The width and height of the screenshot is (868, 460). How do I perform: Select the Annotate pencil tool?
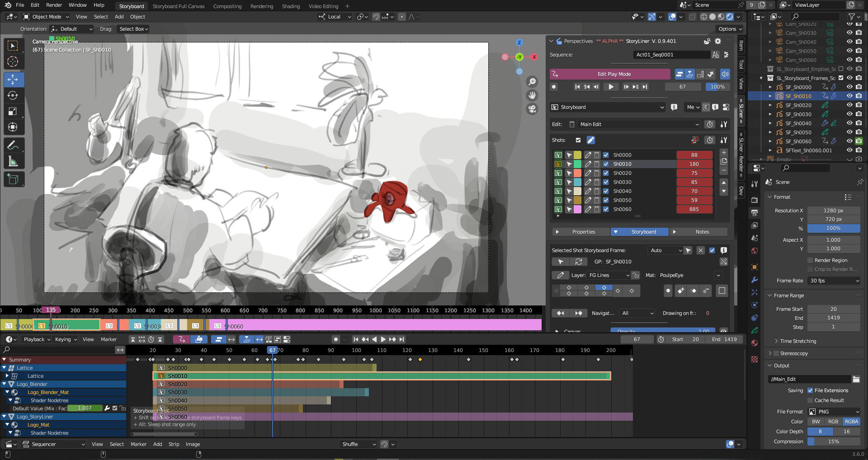[13, 146]
